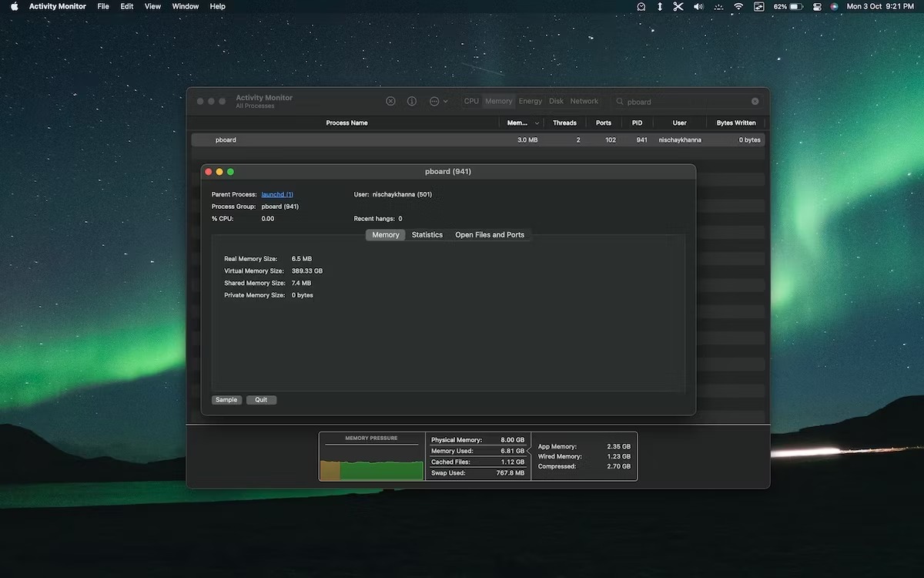Click the Quit button in pboard window
The image size is (924, 578).
[x=261, y=400]
